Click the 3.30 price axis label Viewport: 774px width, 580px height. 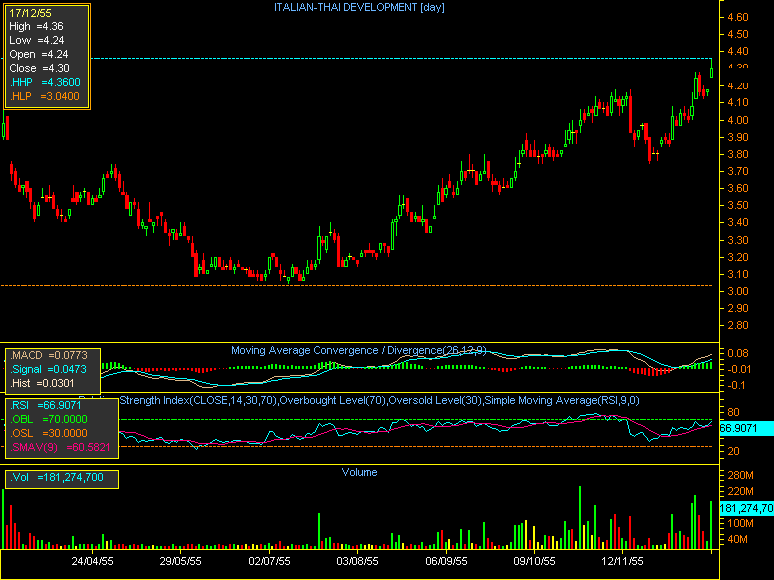[x=738, y=240]
